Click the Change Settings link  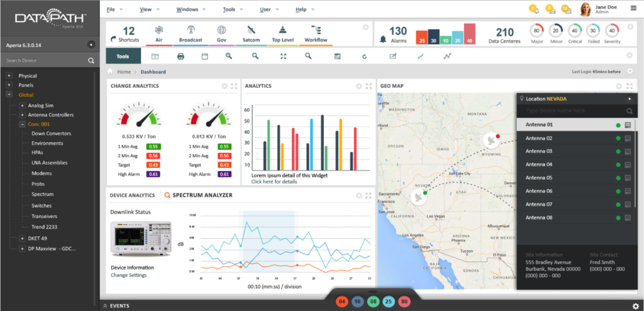tap(128, 275)
